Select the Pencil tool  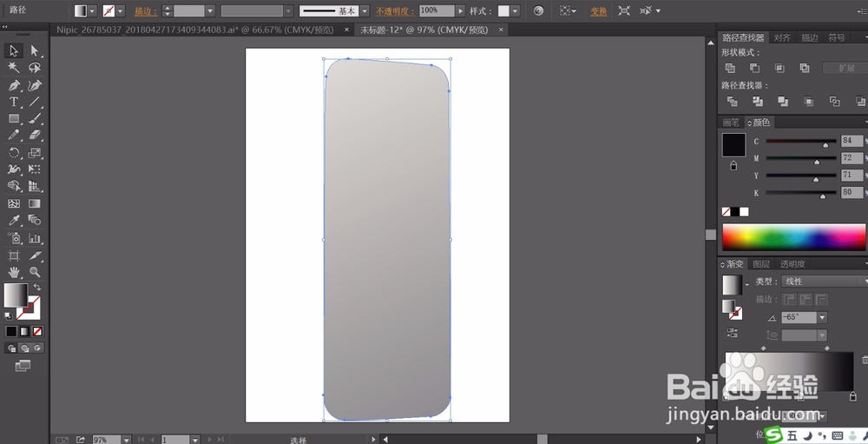coord(14,135)
